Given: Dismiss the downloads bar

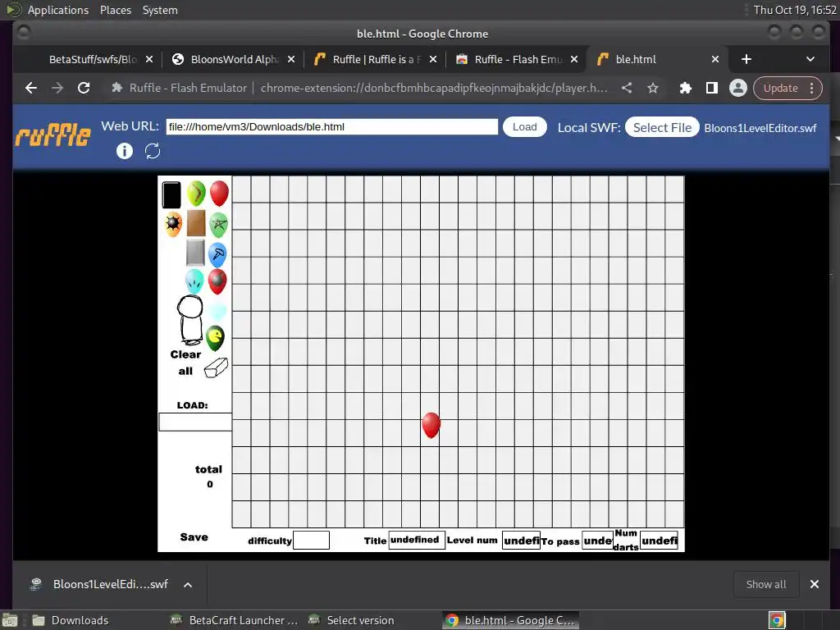Looking at the screenshot, I should click(815, 584).
